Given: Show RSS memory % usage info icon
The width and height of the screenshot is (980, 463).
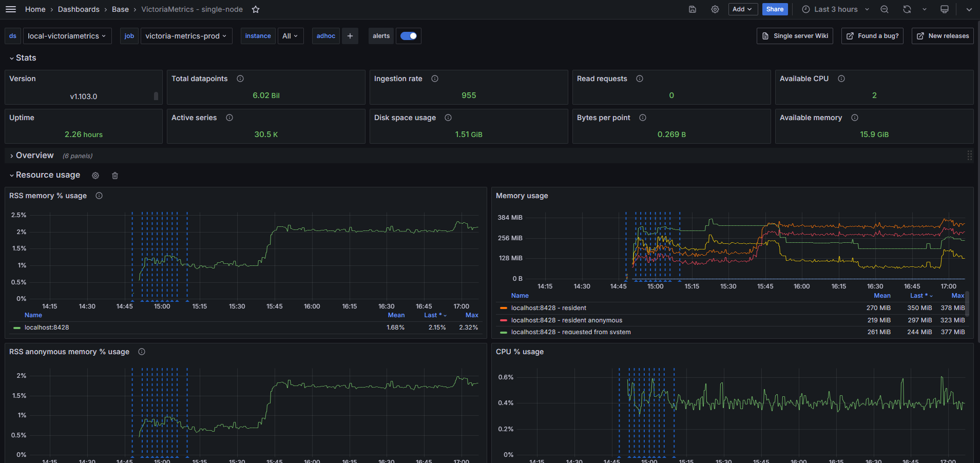Looking at the screenshot, I should pyautogui.click(x=99, y=196).
